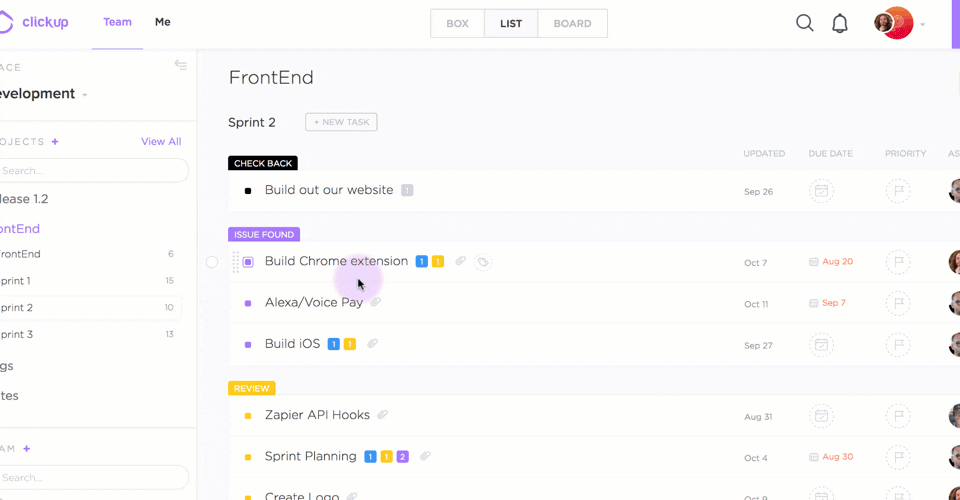Collapse the sidebar using the arrow icon
Image resolution: width=960 pixels, height=500 pixels.
(x=181, y=65)
